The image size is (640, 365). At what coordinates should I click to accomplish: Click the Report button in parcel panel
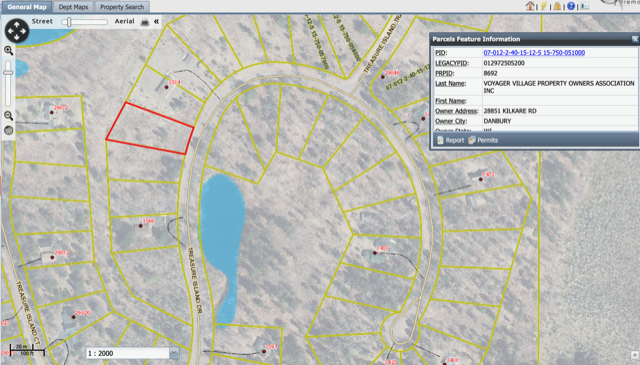pos(451,140)
